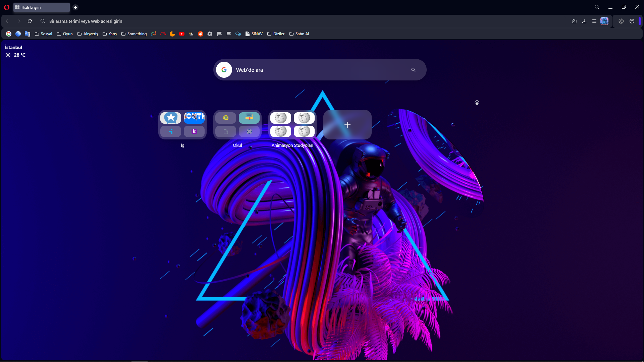
Task: Open the purple k tile in İş folder
Action: coord(194,131)
